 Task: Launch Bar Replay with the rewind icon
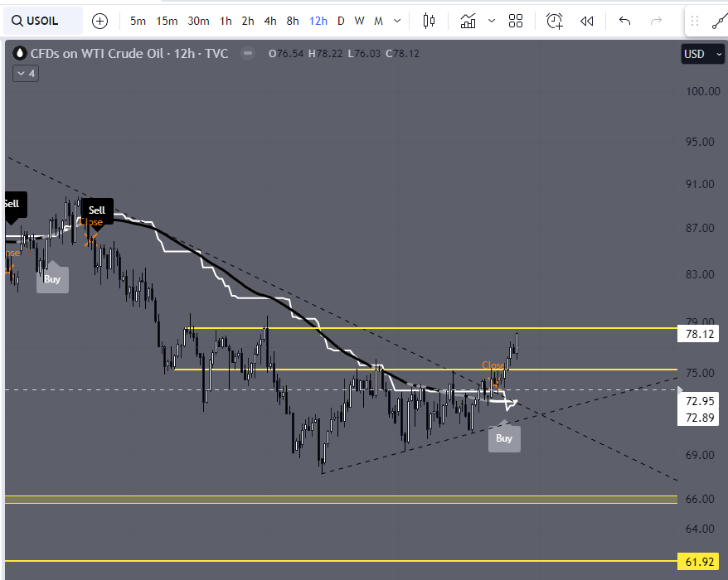click(588, 21)
